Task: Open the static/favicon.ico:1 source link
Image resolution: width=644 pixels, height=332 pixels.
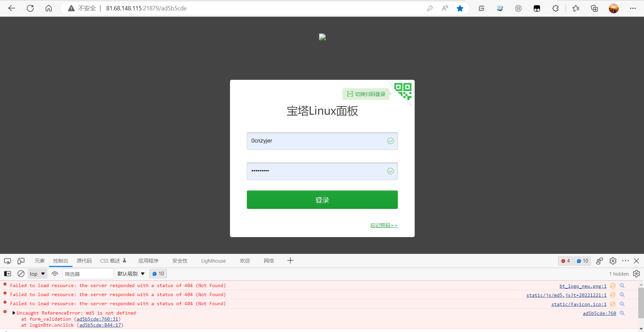Action: pos(579,304)
